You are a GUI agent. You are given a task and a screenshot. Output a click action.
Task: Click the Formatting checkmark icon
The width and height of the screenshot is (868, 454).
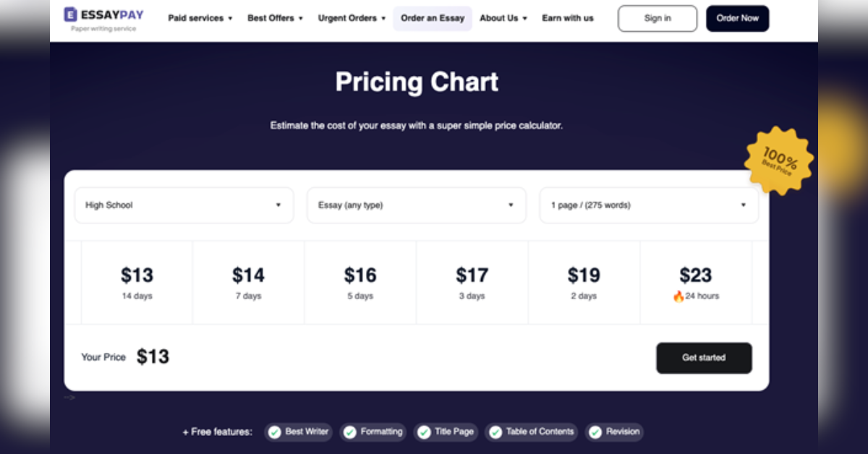point(350,432)
